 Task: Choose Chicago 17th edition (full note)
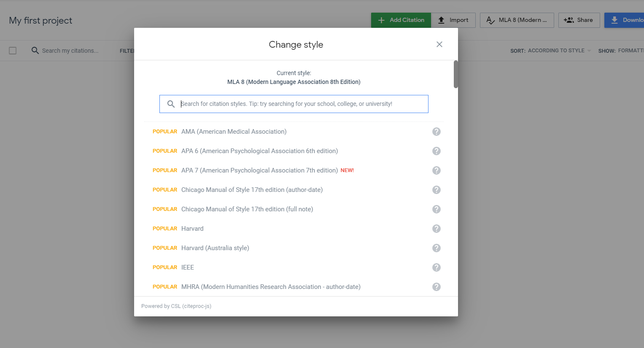(x=247, y=209)
